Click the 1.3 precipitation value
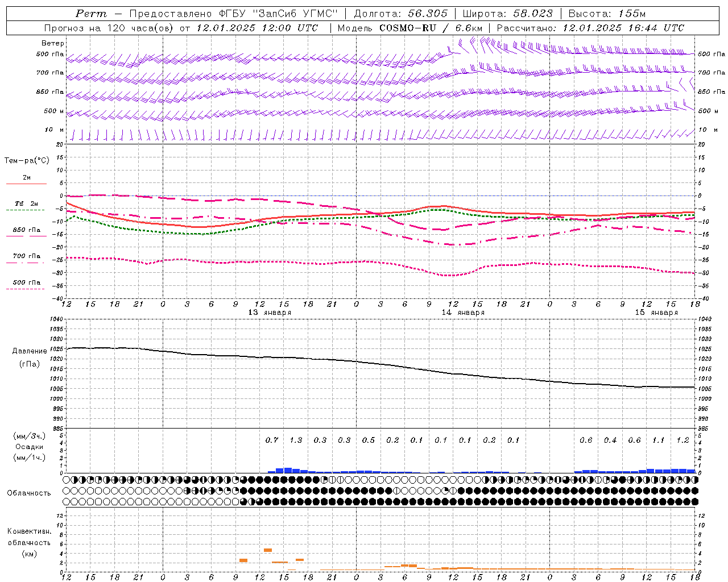Image resolution: width=728 pixels, height=582 pixels. [x=296, y=440]
